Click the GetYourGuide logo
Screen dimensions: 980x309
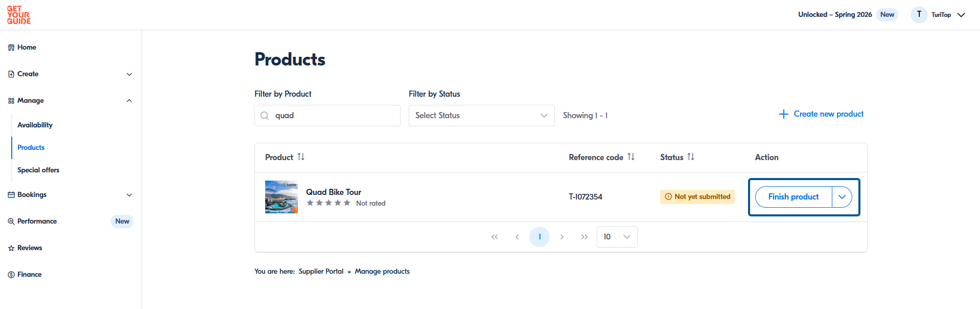(x=19, y=15)
